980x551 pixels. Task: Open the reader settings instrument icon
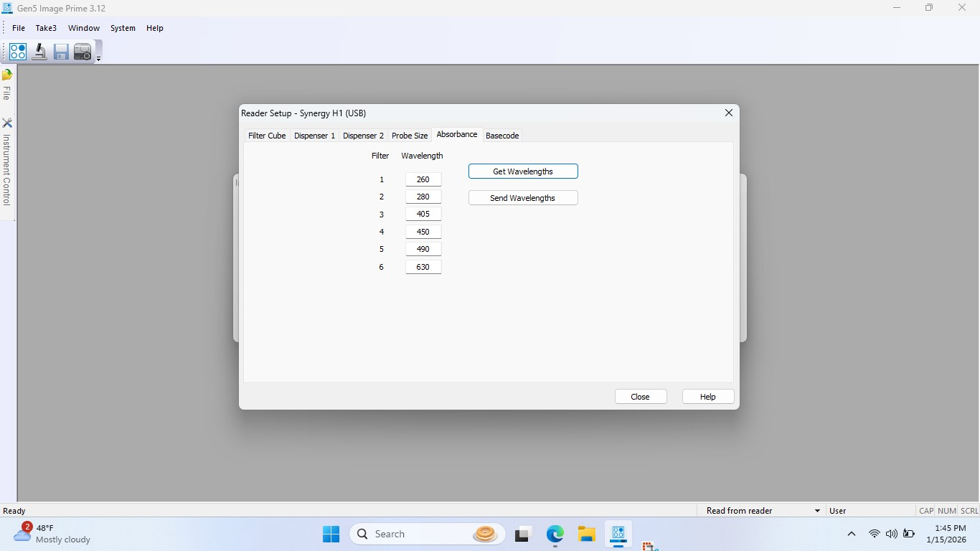[83, 52]
